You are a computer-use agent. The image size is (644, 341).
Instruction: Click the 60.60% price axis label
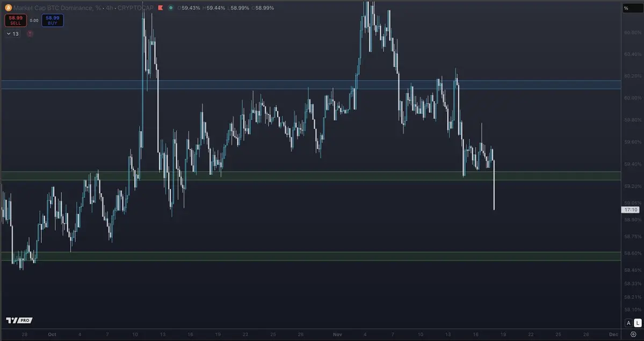point(633,32)
